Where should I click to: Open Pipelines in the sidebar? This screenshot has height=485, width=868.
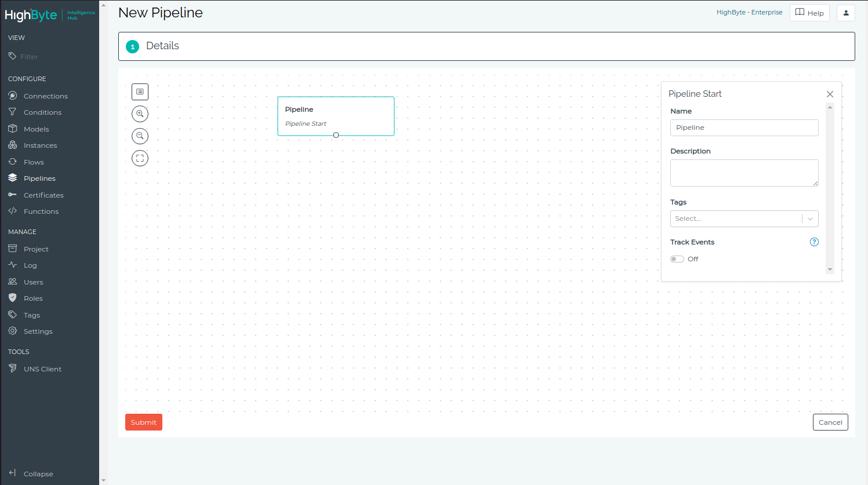coord(39,178)
